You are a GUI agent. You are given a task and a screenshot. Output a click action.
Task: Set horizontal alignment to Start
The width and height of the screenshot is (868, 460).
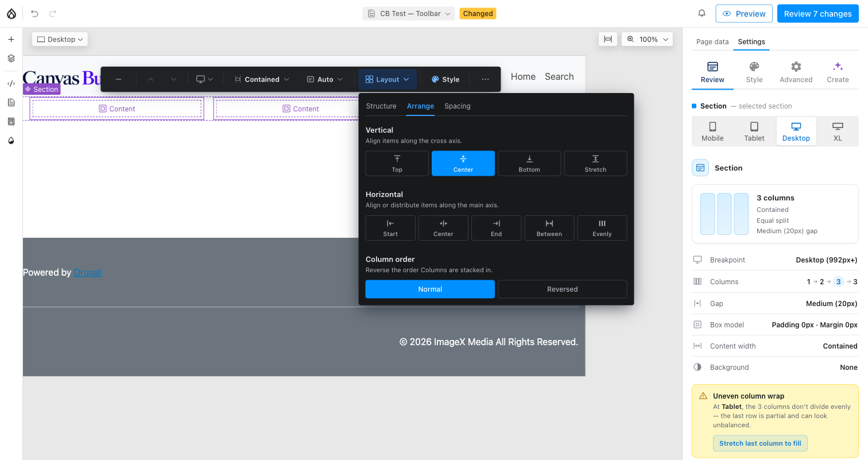390,228
